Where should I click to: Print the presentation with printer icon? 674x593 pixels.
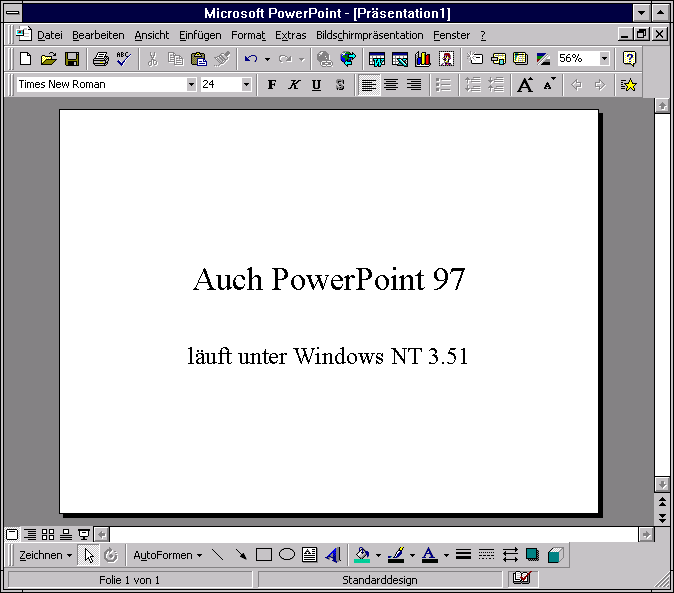(x=101, y=59)
